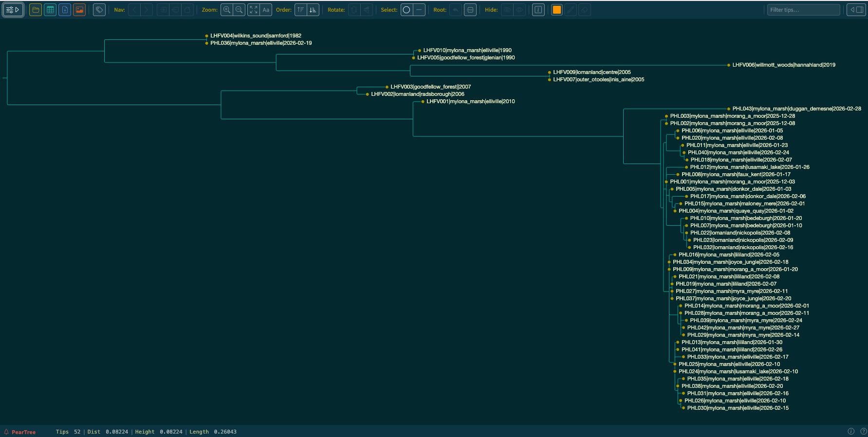Sort branches in ascending order
Screen dimensions: 868x437
301,10
